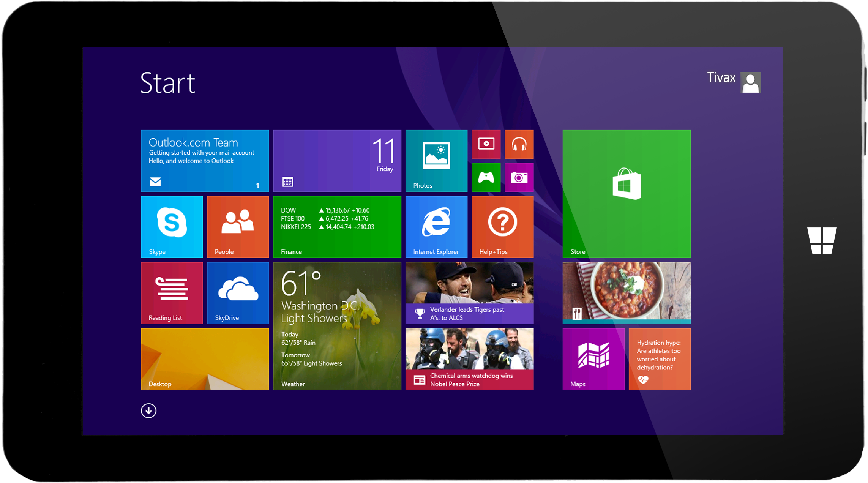Launch Skype from its tile
Image resolution: width=868 pixels, height=483 pixels.
click(x=172, y=227)
